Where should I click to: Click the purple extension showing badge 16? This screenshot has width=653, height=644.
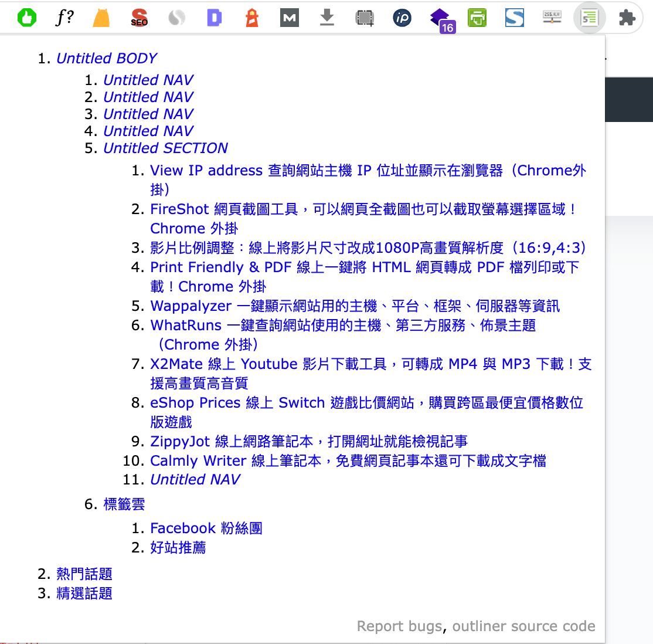click(x=440, y=18)
